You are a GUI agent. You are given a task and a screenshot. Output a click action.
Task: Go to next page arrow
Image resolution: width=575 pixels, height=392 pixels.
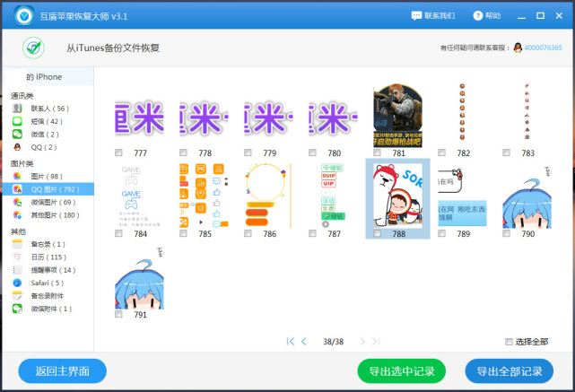click(x=362, y=342)
